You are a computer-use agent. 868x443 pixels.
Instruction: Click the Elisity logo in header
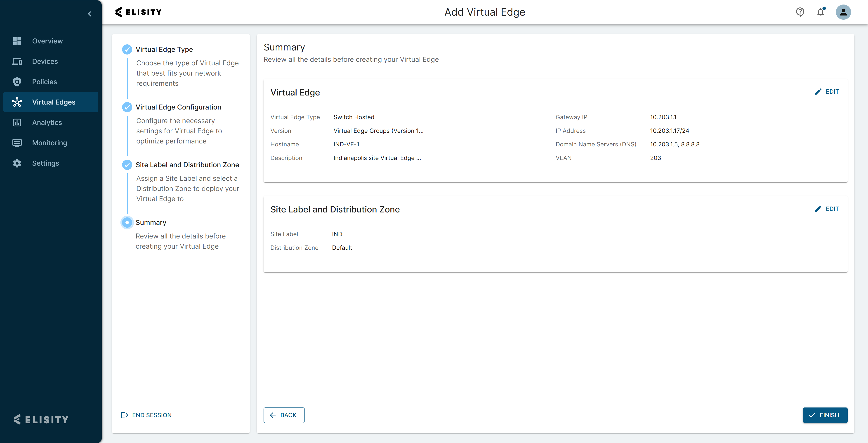(x=138, y=12)
